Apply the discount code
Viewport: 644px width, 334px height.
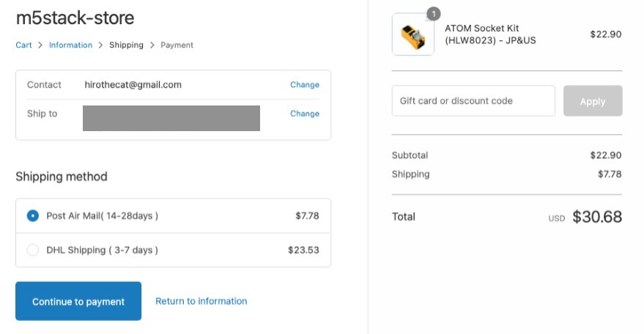point(592,101)
